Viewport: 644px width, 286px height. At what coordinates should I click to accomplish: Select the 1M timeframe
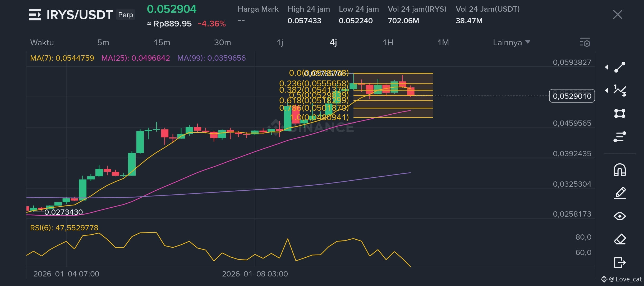pyautogui.click(x=443, y=42)
